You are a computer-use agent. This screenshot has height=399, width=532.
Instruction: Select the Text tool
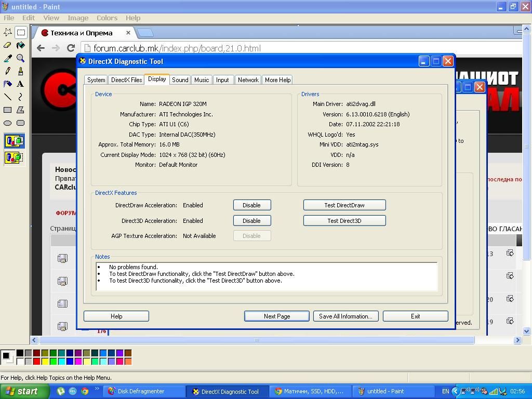(x=21, y=84)
